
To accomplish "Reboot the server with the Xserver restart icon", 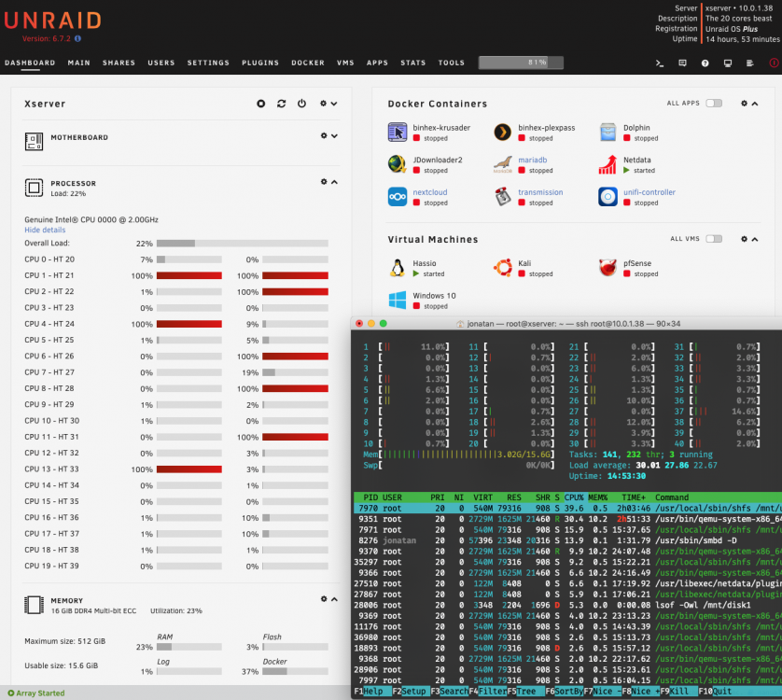I will [x=282, y=104].
